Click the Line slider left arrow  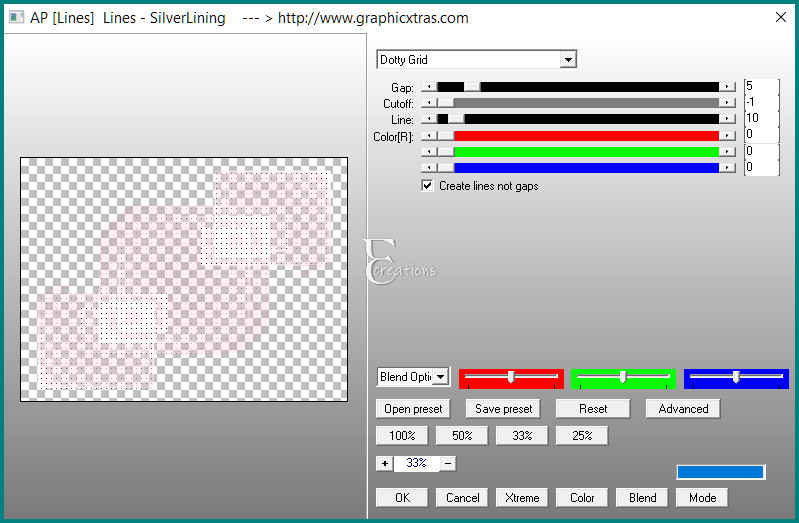tap(429, 119)
